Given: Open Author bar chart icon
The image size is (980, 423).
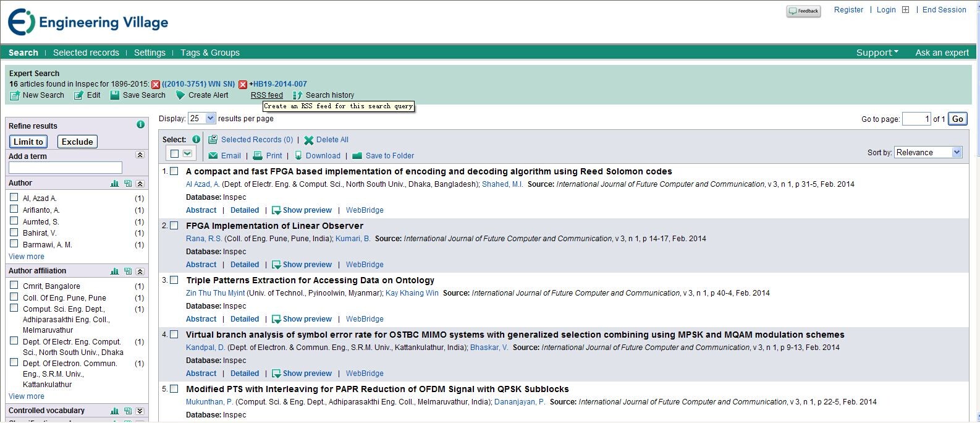Looking at the screenshot, I should [x=114, y=183].
